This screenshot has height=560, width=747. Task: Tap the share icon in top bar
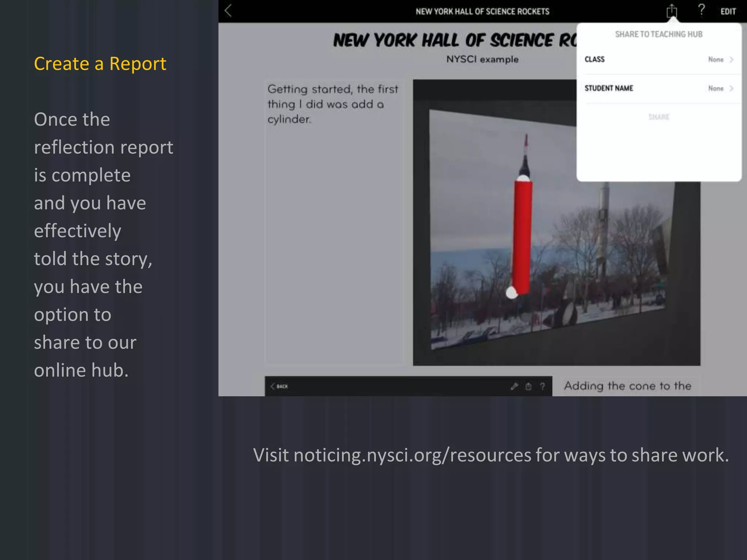pos(671,11)
